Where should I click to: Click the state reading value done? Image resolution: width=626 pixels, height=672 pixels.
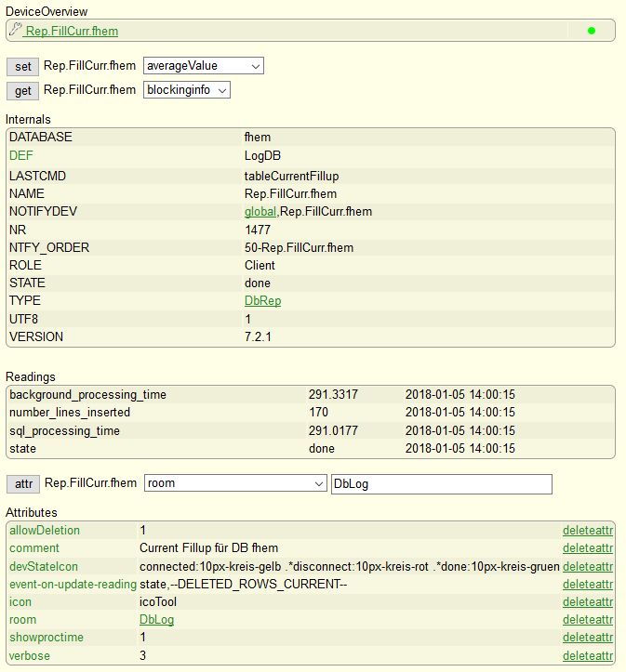coord(322,449)
